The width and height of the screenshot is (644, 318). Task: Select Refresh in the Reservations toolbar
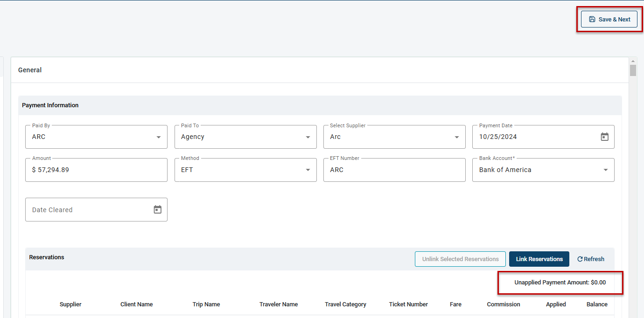coord(590,259)
